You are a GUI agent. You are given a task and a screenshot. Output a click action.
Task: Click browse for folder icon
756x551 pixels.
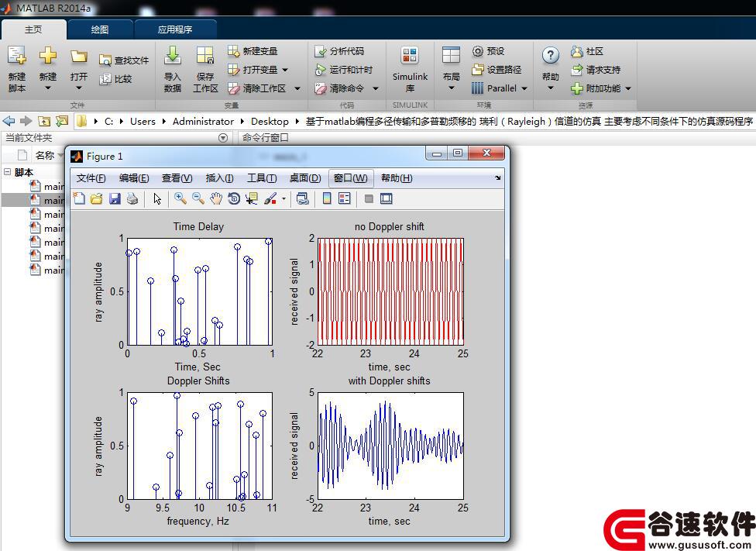[x=62, y=121]
